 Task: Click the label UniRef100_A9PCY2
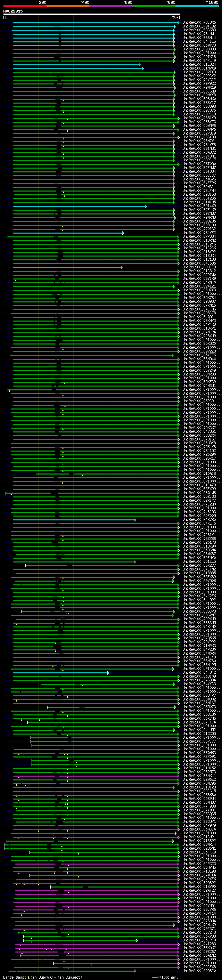(x=199, y=76)
